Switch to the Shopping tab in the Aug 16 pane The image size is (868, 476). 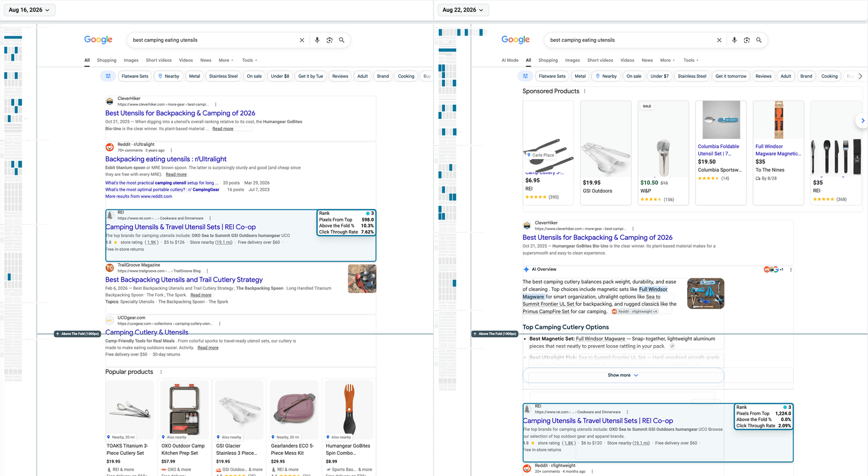107,60
